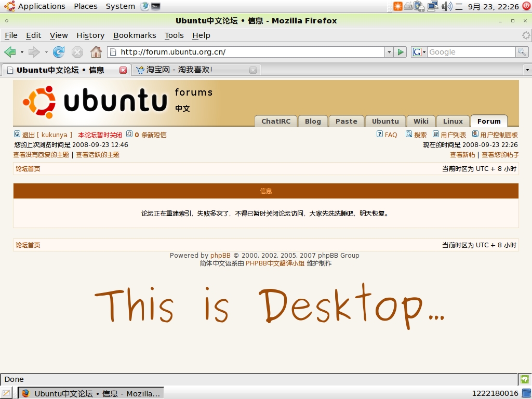Click the volume speaker tray icon
532x399 pixels.
click(446, 6)
